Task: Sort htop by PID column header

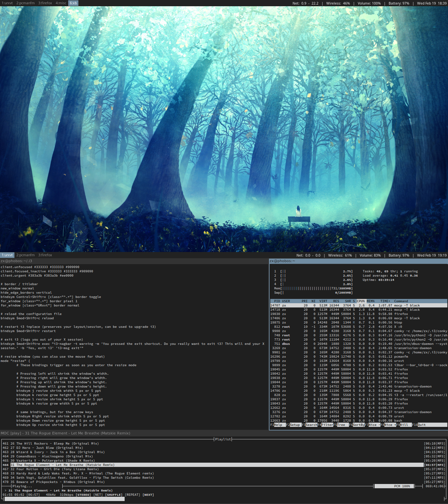Action: click(277, 301)
